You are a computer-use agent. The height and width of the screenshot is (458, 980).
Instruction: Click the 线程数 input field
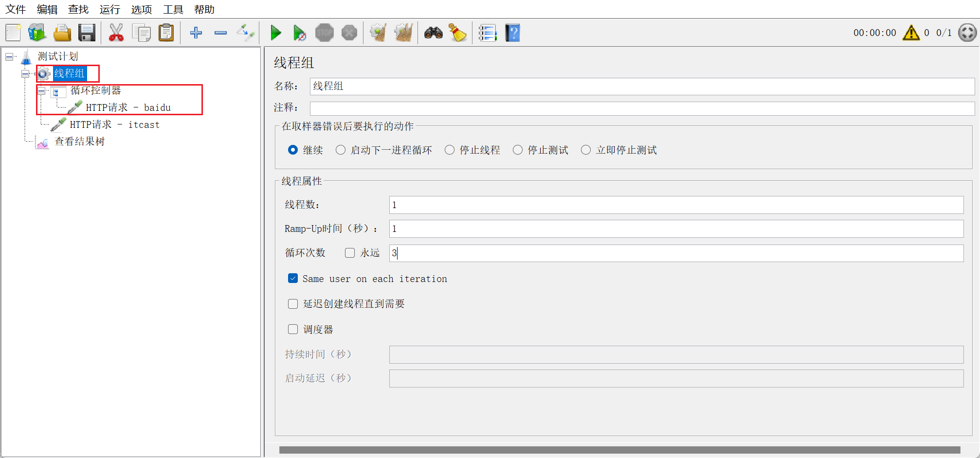tap(676, 205)
